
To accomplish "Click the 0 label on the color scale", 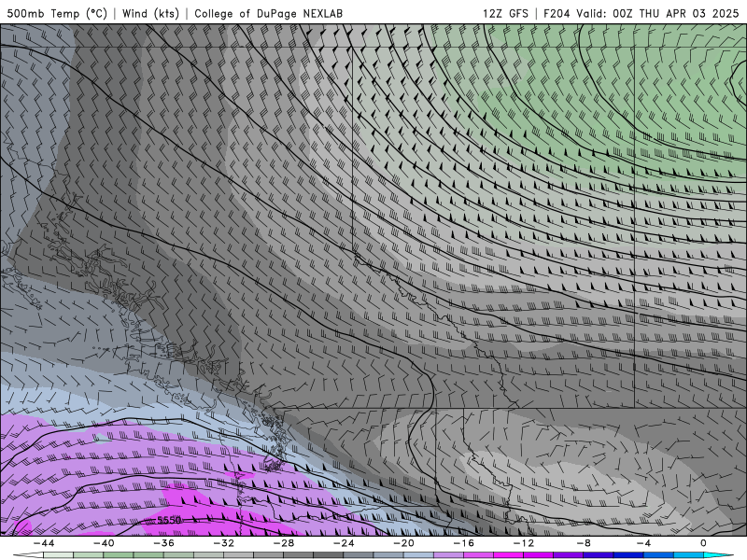I will [704, 543].
